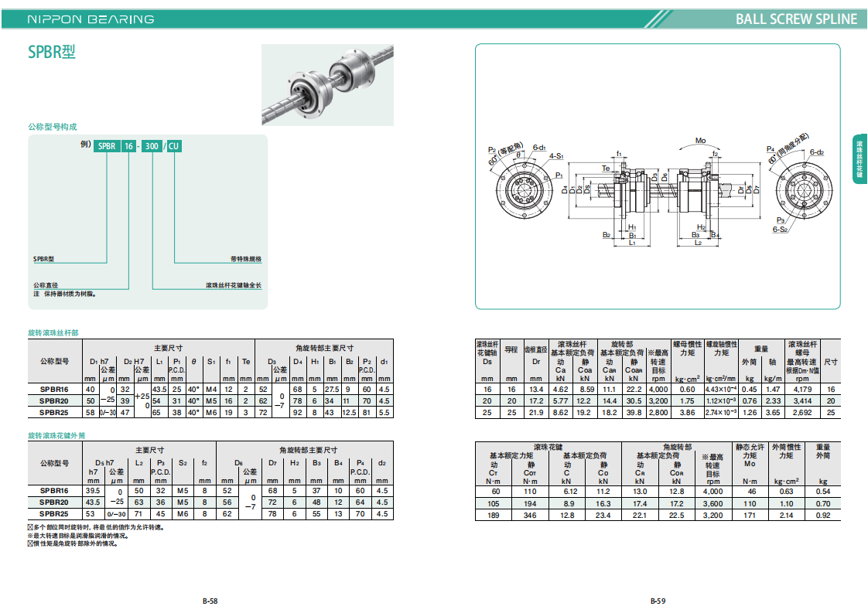Click the NIPPON BEARING header logo text

(91, 19)
